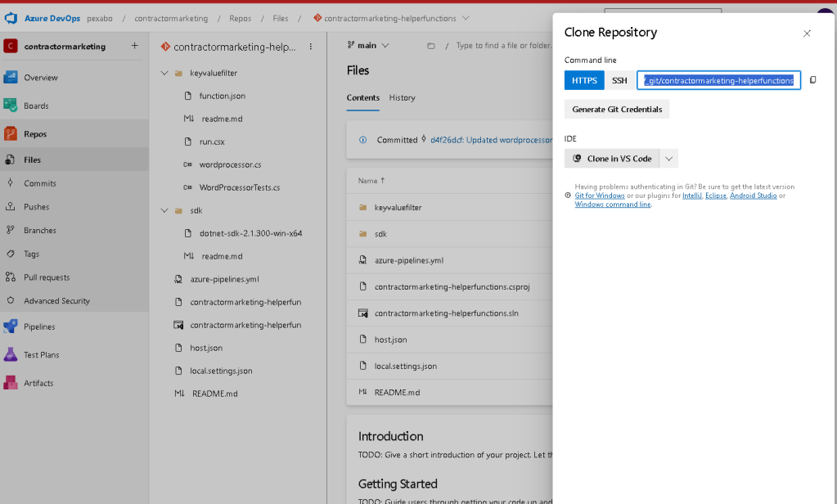Select host.json in the file tree
This screenshot has width=837, height=504.
pos(206,348)
